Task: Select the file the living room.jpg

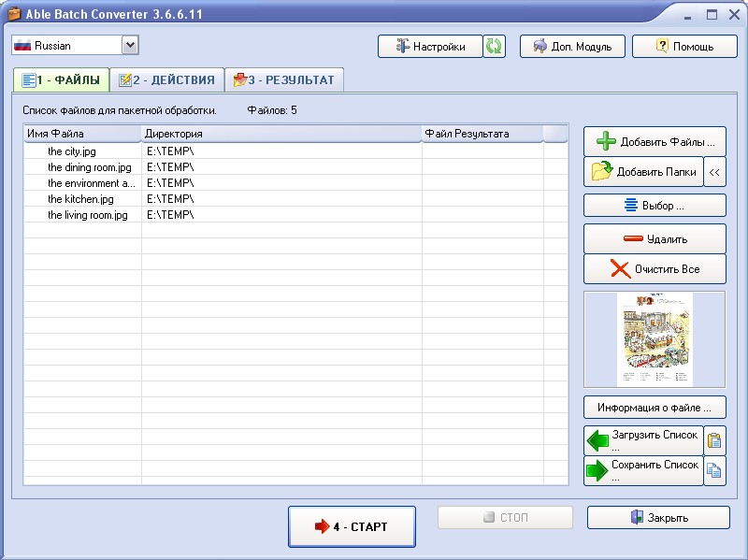Action: [88, 215]
